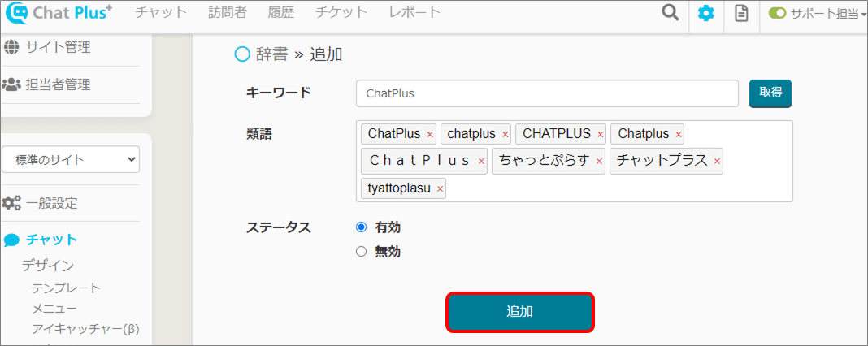Open テンプレート in sidebar
868x346 pixels.
pyautogui.click(x=66, y=288)
